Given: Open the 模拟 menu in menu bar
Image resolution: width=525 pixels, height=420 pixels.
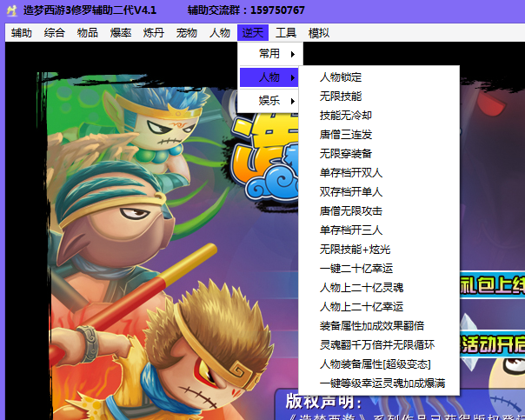Looking at the screenshot, I should pos(319,33).
